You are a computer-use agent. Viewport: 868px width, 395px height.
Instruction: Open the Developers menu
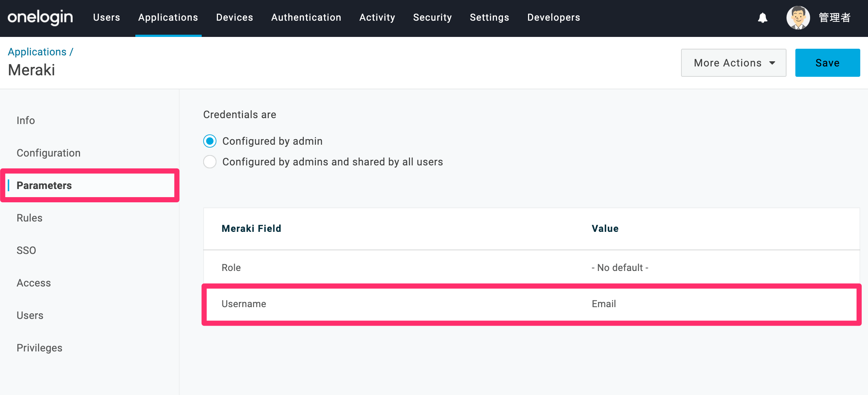tap(553, 17)
